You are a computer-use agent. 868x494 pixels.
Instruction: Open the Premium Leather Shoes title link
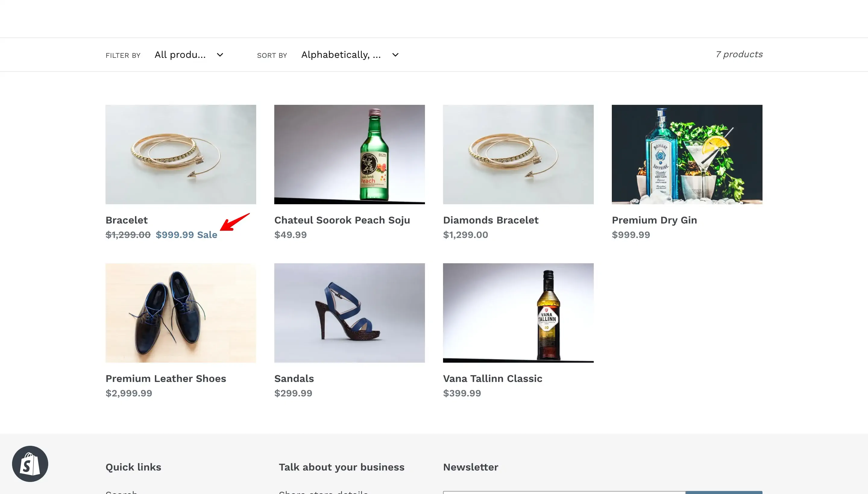[x=166, y=379]
